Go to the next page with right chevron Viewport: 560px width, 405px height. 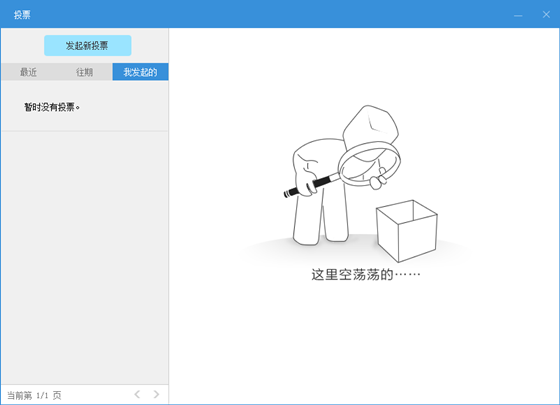click(x=156, y=394)
